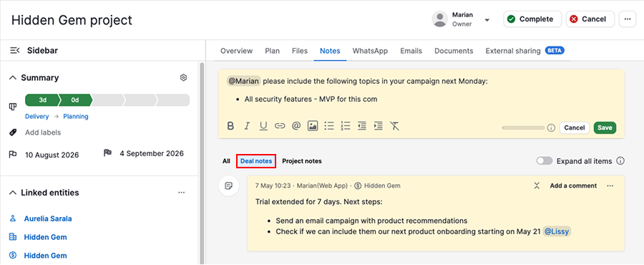This screenshot has width=644, height=265.
Task: Click the Planning phase link
Action: [76, 116]
